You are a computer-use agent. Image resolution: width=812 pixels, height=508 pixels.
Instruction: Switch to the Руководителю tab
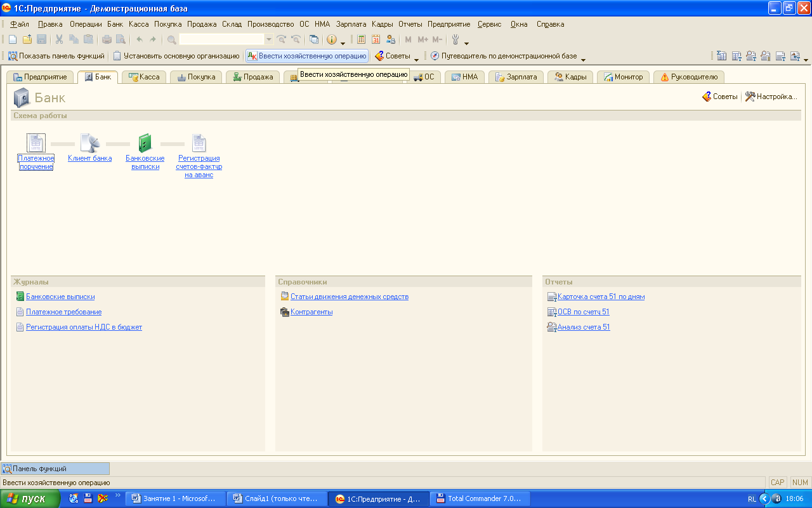point(689,77)
